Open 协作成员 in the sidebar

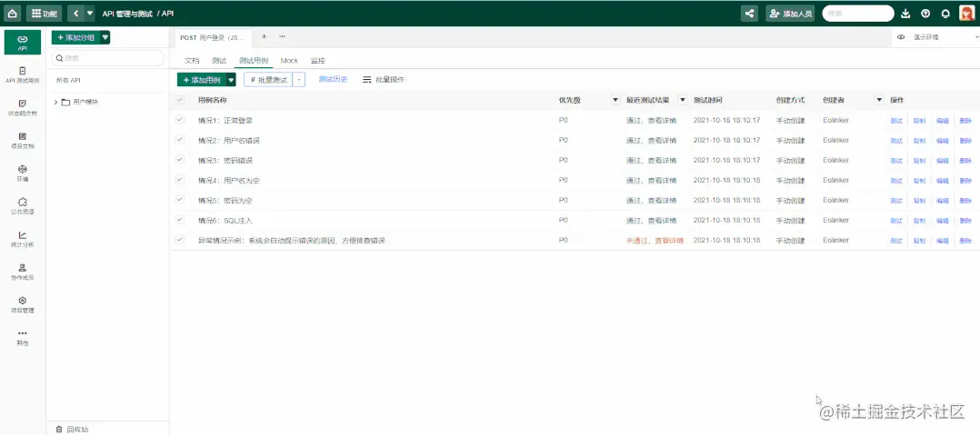click(23, 272)
